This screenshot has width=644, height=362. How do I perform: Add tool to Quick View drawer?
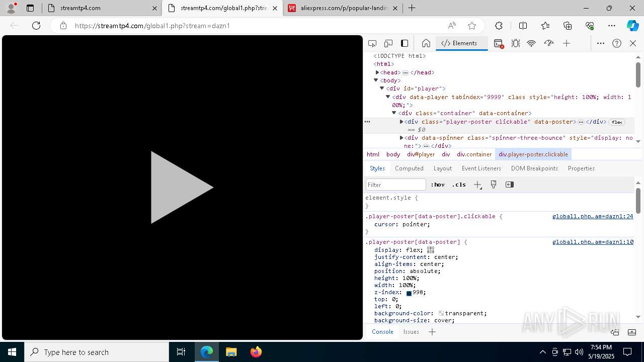[x=432, y=332]
